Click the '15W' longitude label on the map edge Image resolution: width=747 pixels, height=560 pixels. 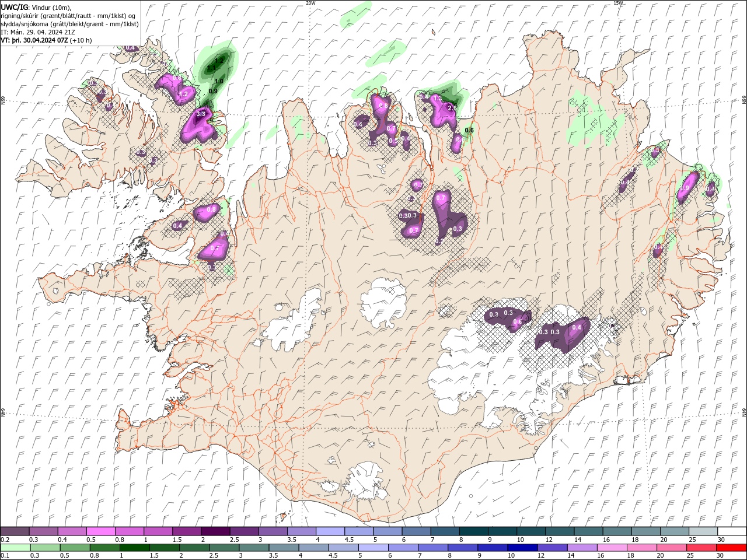pos(618,2)
